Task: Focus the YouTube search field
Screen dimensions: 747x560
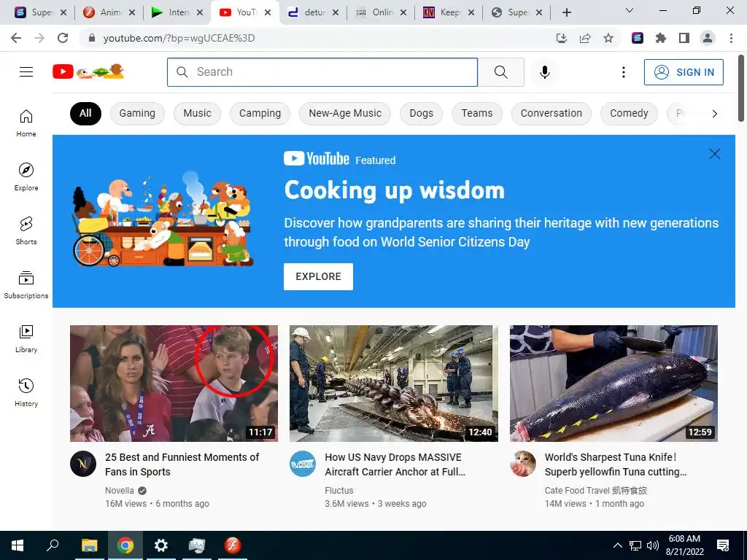Action: (322, 72)
